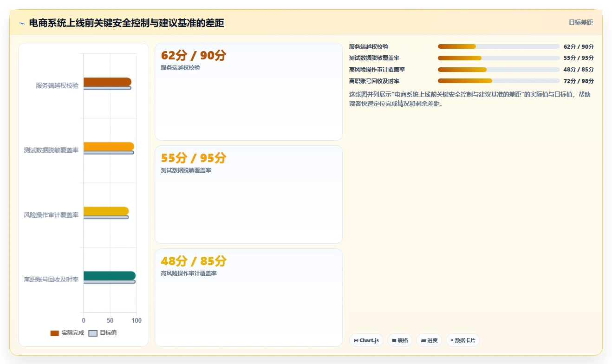This screenshot has width=612, height=364.
Task: Click 测试数据脱敏覆盖率 caption in second card
Action: [186, 170]
